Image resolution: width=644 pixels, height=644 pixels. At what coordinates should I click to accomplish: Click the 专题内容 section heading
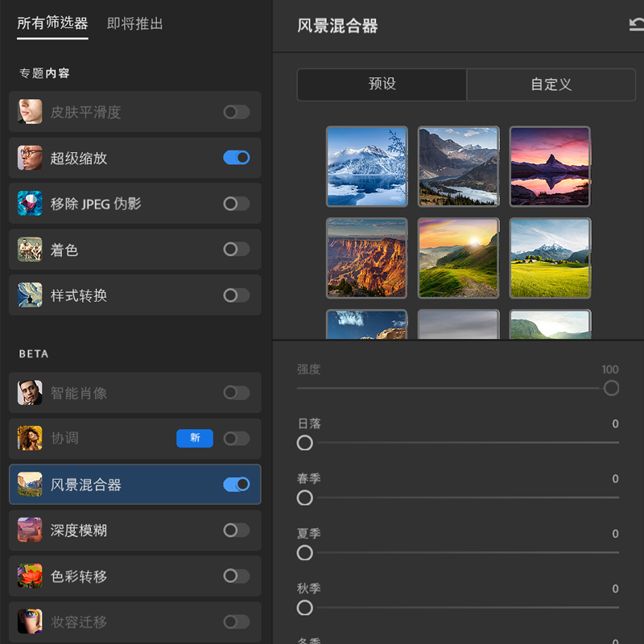(x=44, y=73)
